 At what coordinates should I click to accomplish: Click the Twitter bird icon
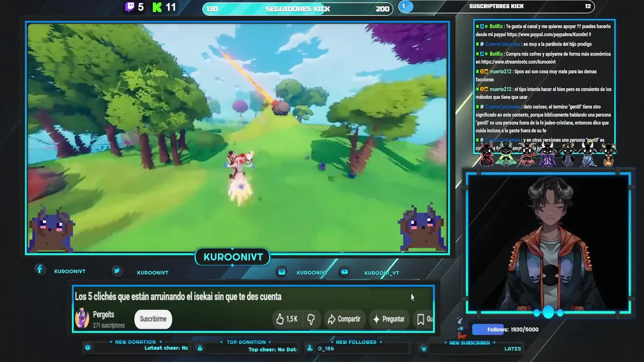point(117,270)
